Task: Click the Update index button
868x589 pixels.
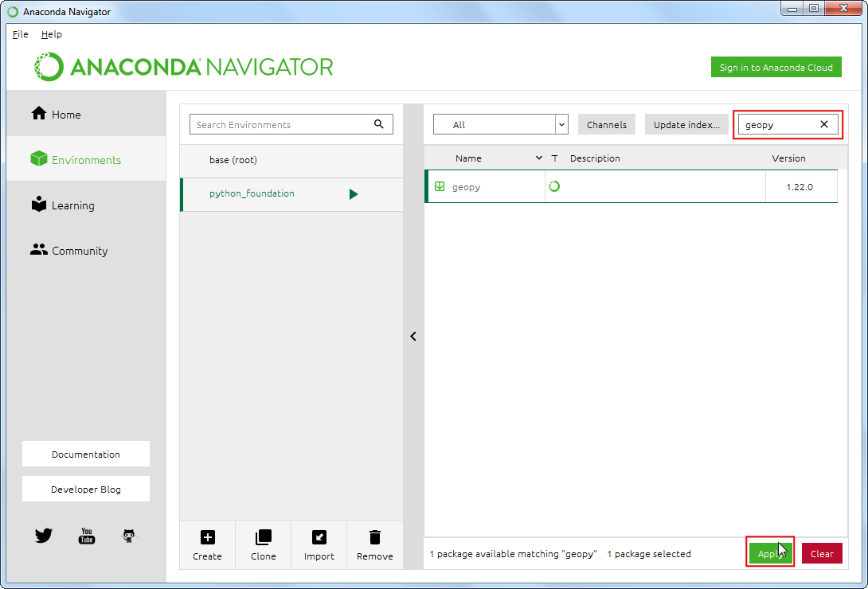Action: (686, 124)
